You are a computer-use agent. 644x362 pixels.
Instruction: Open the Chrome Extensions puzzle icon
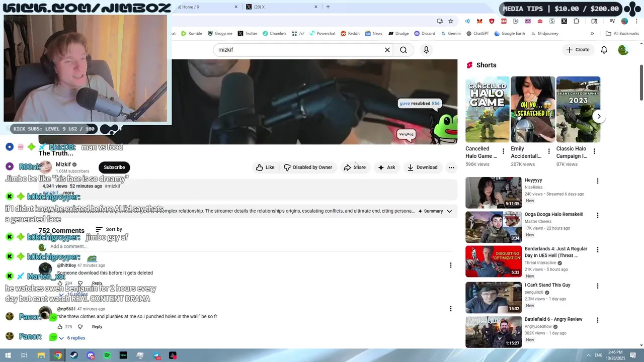click(x=576, y=21)
